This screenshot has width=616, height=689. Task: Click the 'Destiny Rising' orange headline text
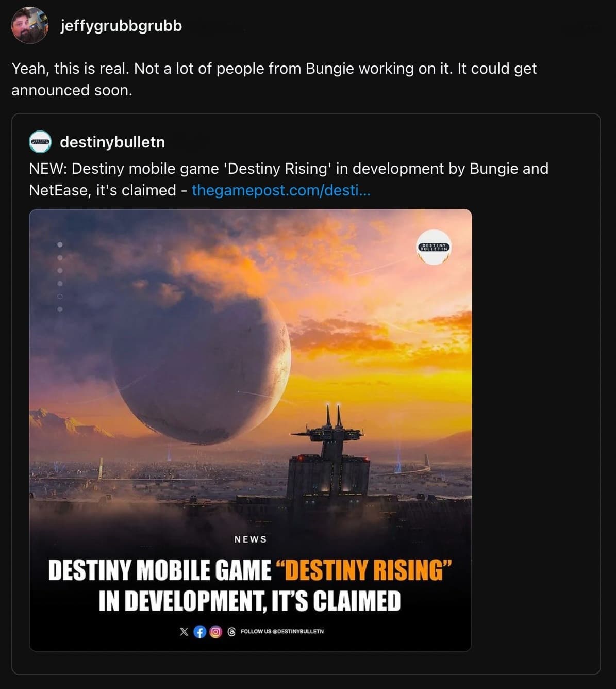point(364,571)
